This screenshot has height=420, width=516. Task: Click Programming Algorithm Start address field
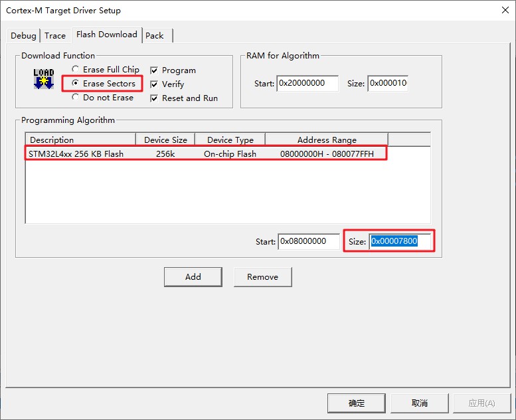[309, 241]
